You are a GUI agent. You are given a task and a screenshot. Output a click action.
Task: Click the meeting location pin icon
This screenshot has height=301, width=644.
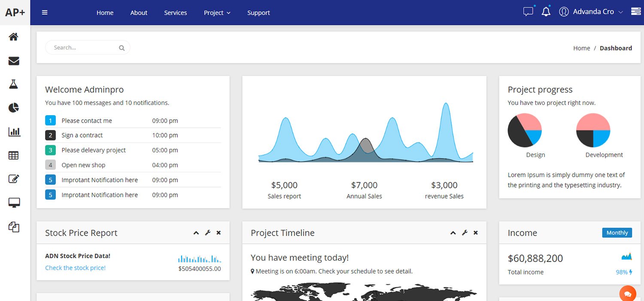tap(252, 271)
